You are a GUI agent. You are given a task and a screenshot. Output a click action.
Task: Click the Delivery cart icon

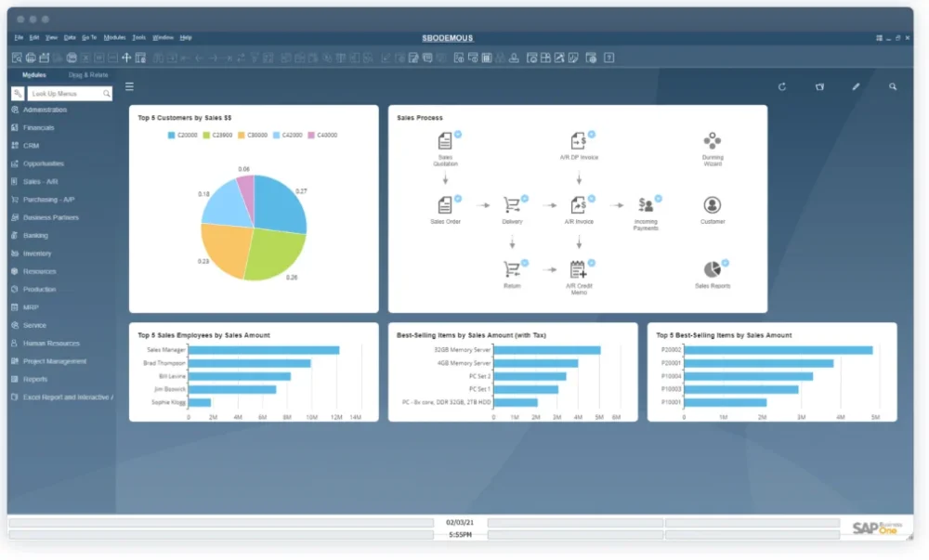[512, 205]
